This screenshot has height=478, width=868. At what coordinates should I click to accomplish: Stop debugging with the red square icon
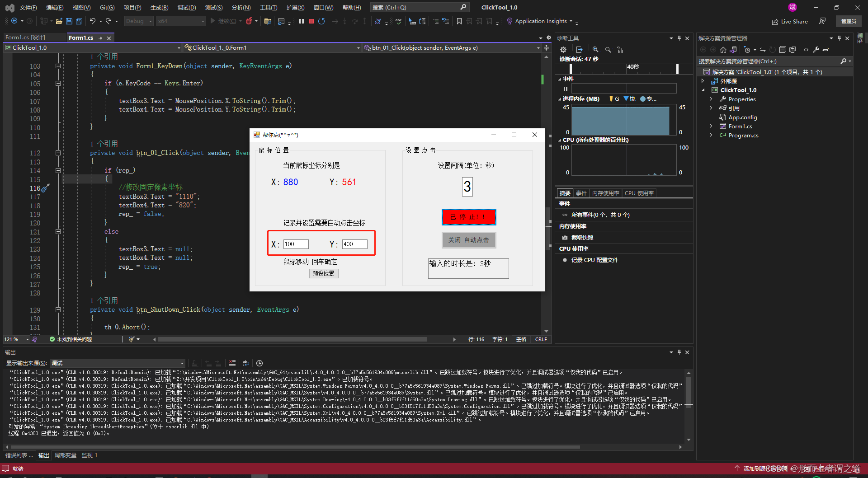click(311, 21)
